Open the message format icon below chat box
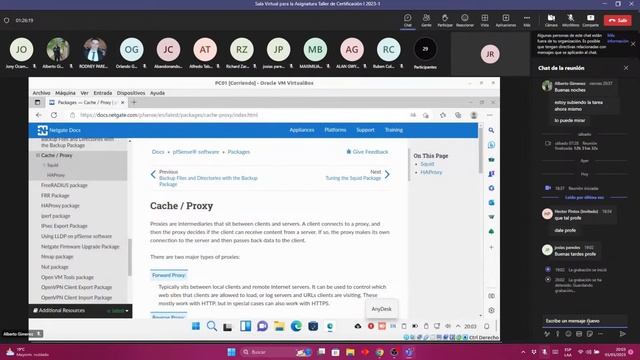Screen dimensions: 640x360 point(547,334)
